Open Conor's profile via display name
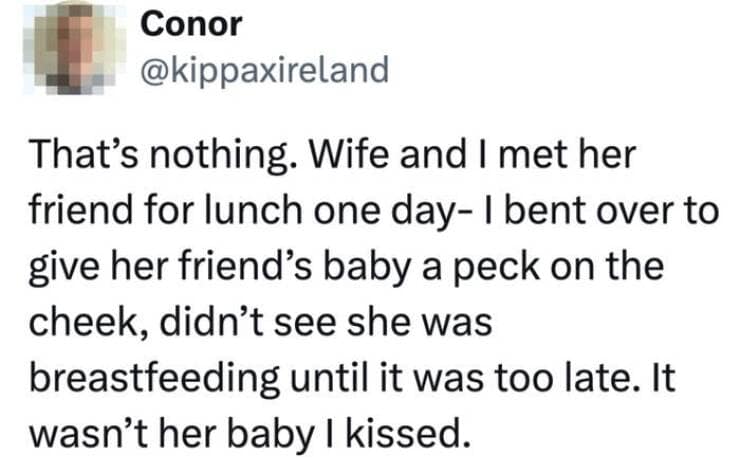Screen dimensions: 740x473 (192, 25)
